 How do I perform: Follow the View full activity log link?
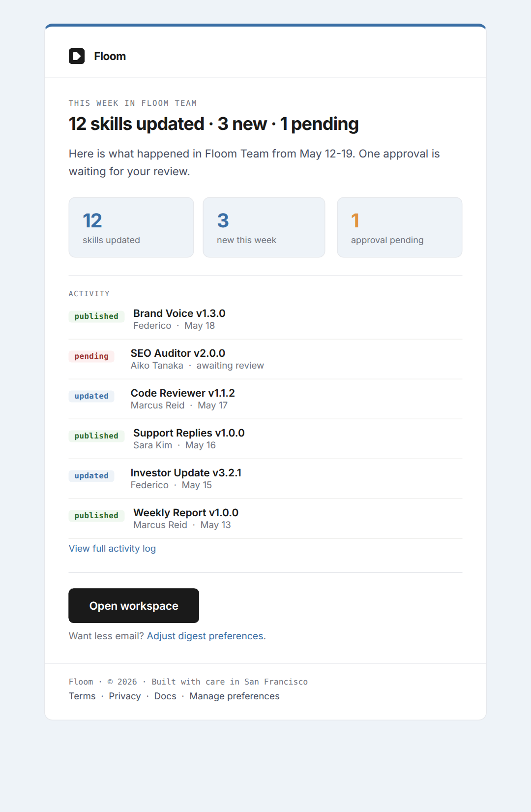click(112, 548)
